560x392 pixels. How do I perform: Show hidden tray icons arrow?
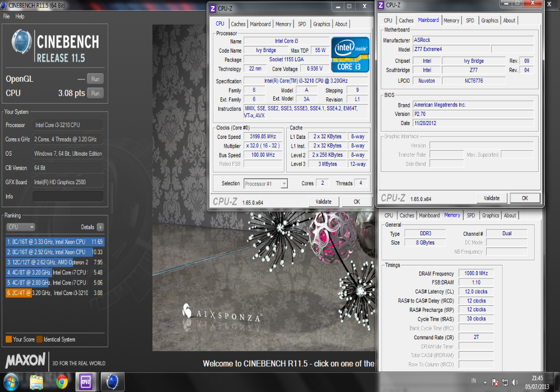(485, 382)
